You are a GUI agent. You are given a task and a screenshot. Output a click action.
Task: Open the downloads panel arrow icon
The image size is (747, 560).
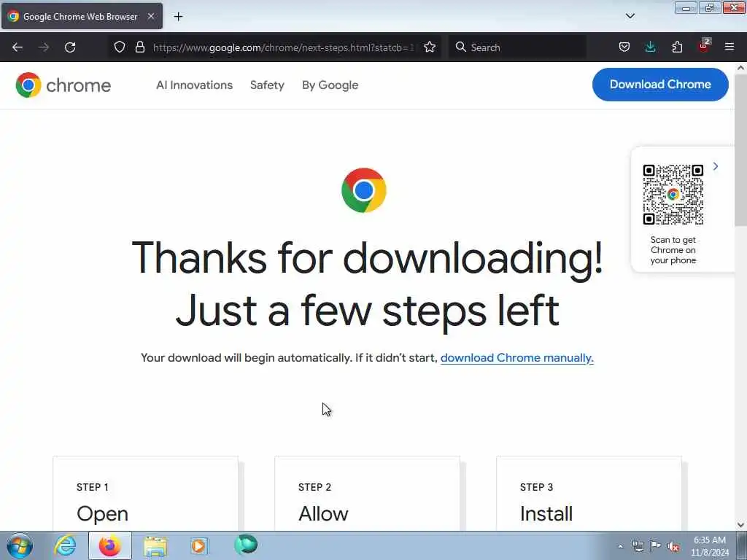tap(650, 47)
